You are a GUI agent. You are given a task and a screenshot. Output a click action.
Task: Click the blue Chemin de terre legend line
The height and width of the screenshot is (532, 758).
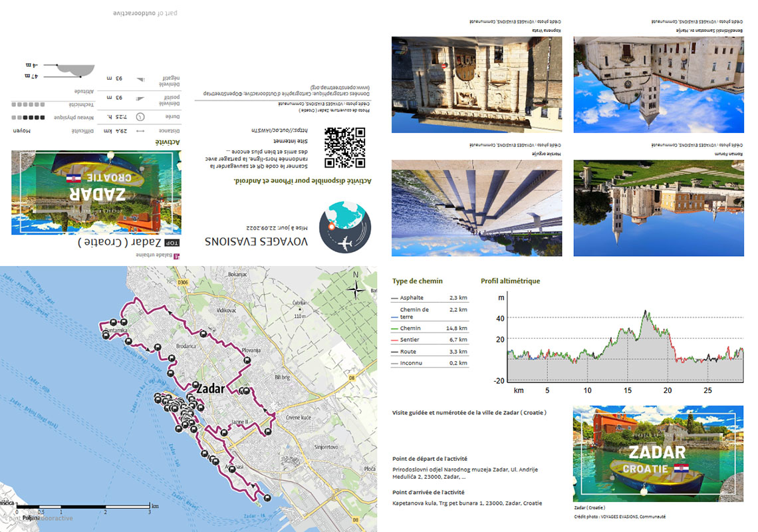pos(394,317)
